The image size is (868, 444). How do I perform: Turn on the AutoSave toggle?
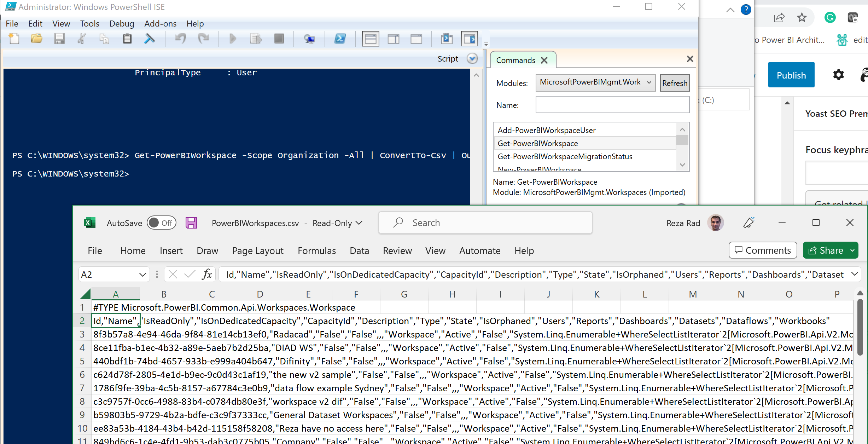(162, 223)
